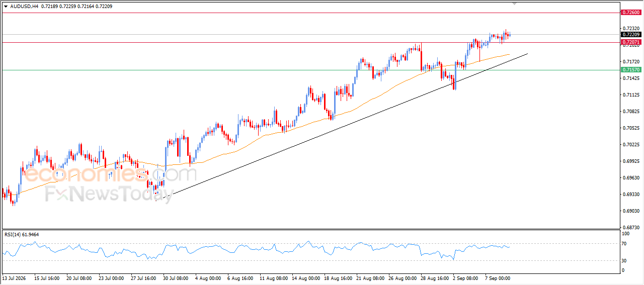Click the 0.71425 price axis label
Viewport: 644px width, 285px height.
631,78
